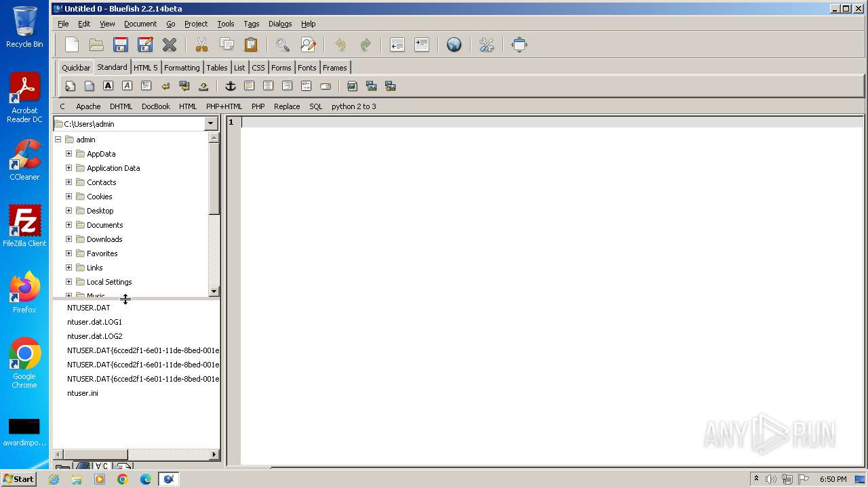Screen dimensions: 868x488
Task: Open advanced find and replace icon
Action: 308,45
